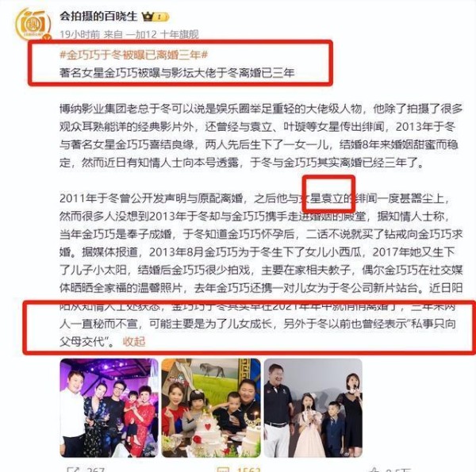Open the first photo of the party group
The height and width of the screenshot is (472, 476).
click(109, 408)
